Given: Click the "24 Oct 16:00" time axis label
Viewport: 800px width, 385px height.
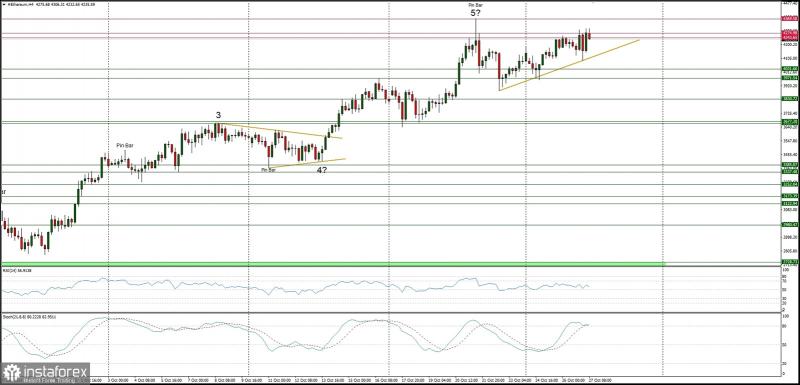Looking at the screenshot, I should click(546, 380).
